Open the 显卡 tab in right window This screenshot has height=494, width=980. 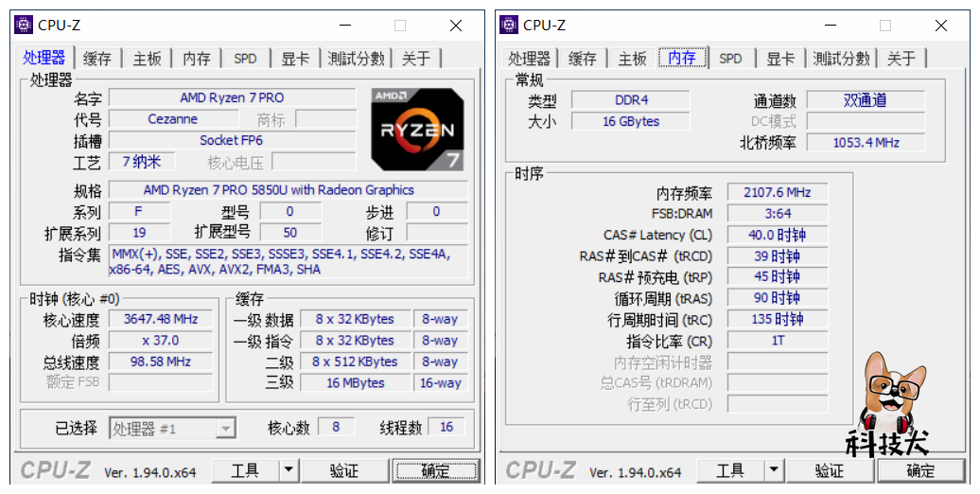[780, 59]
